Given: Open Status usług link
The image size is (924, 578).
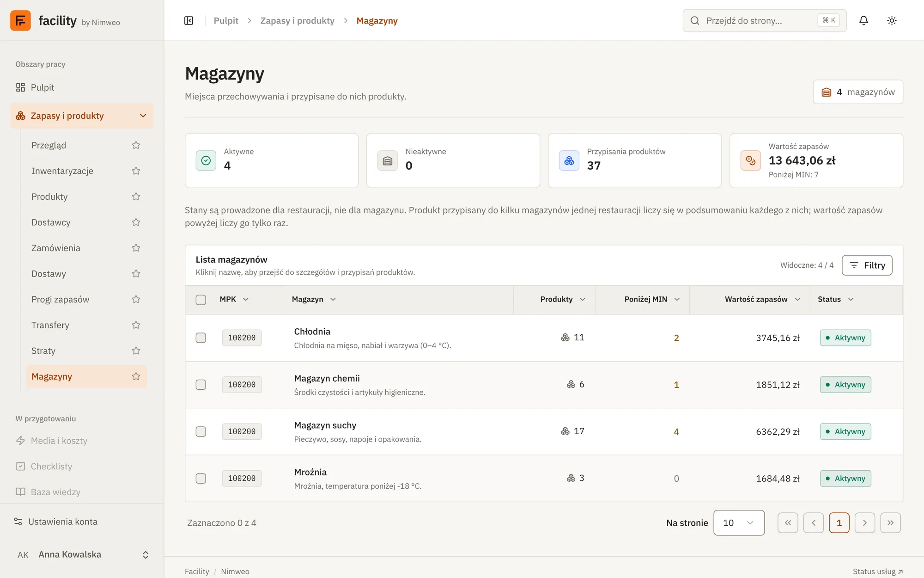Looking at the screenshot, I should tap(878, 572).
